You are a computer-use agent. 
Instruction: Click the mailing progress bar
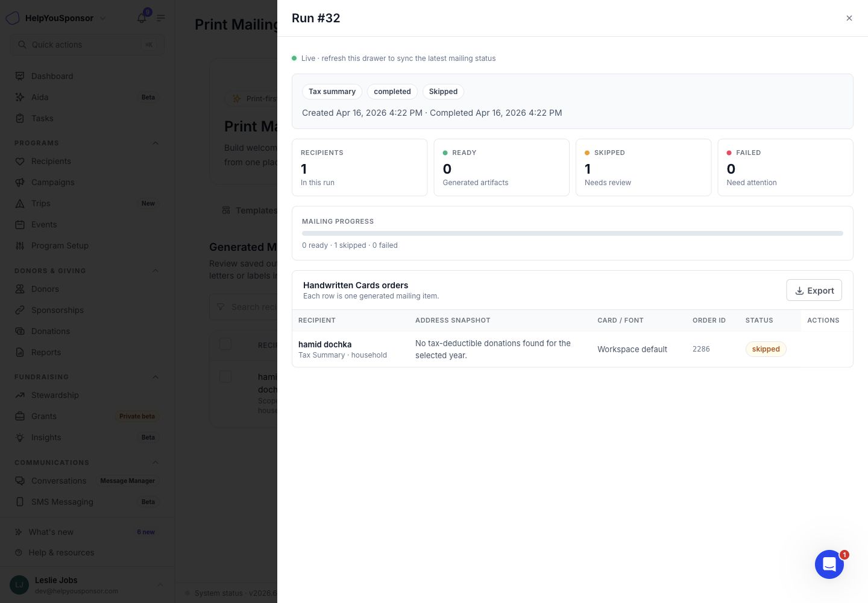pos(573,233)
